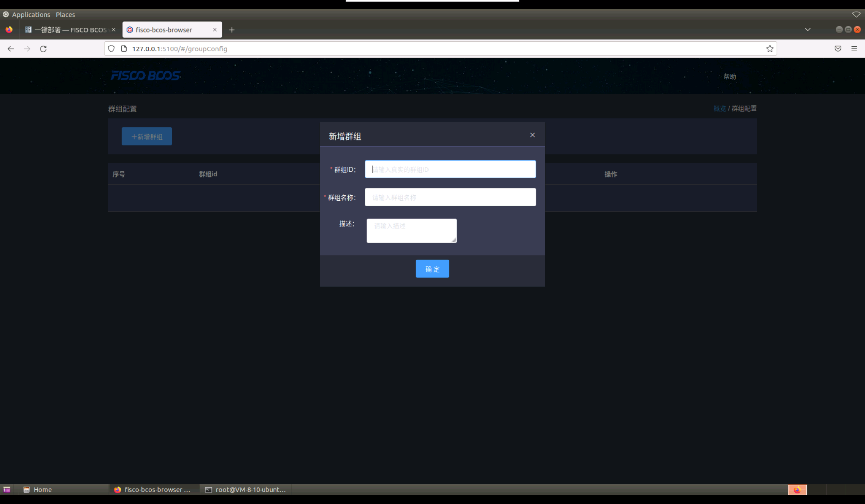Open root terminal from taskbar
This screenshot has height=504, width=865.
tap(246, 489)
